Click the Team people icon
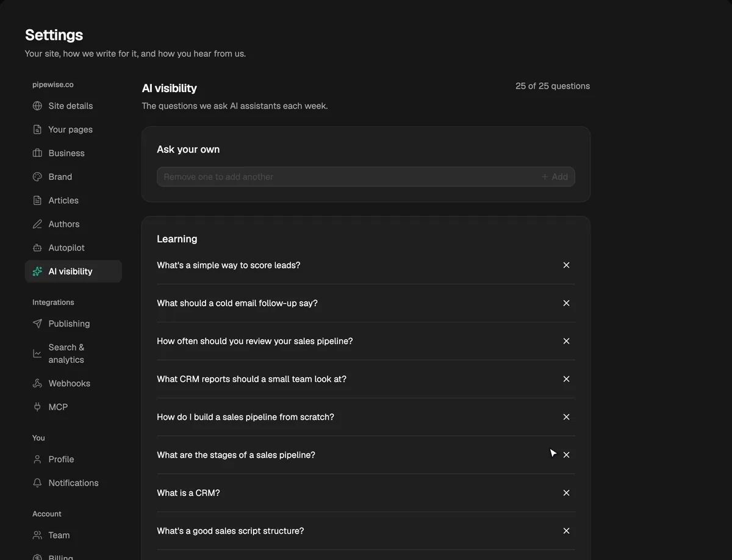The width and height of the screenshot is (732, 560). point(37,536)
